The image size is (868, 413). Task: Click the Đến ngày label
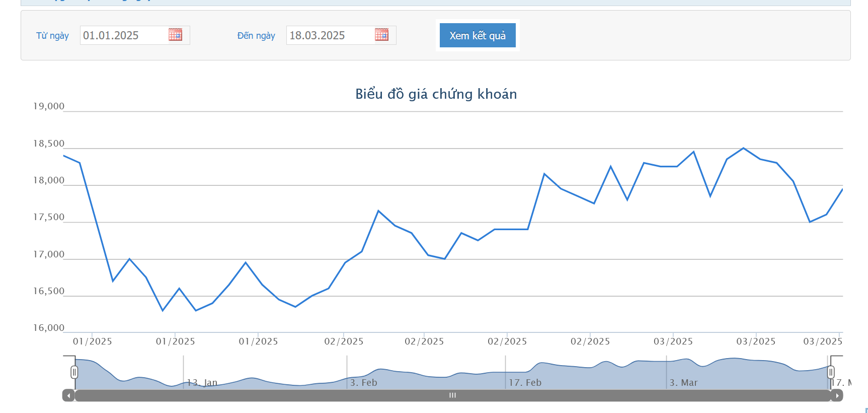coord(256,36)
